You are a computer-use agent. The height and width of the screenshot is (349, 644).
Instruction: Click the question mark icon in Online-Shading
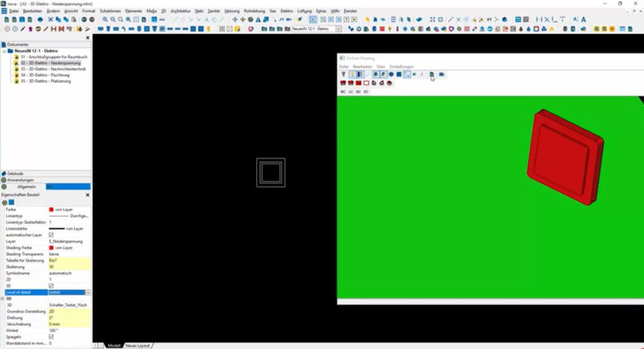tap(343, 74)
